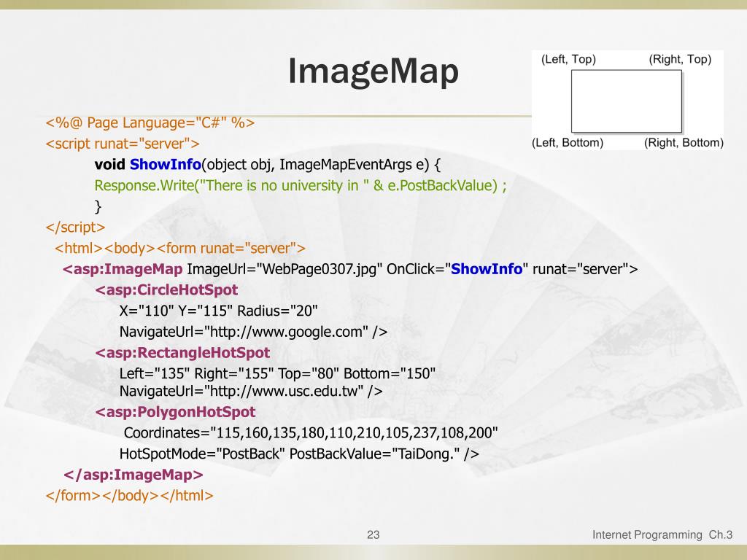Click the closing </script> tag

(x=75, y=227)
